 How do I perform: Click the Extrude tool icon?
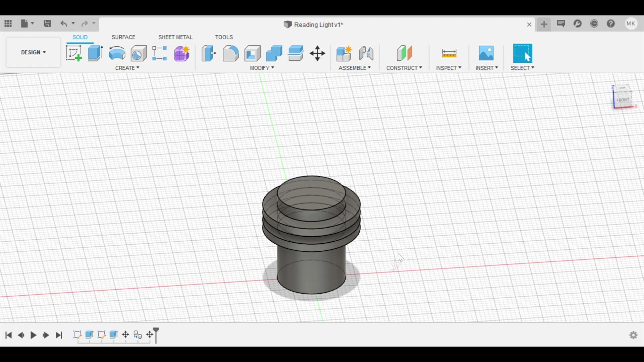tap(95, 53)
